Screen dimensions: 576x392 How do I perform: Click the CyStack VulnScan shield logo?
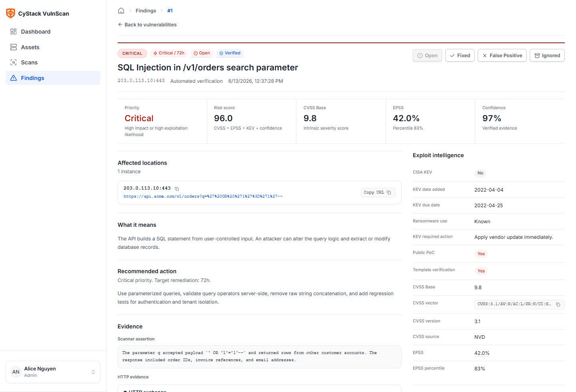coord(10,13)
